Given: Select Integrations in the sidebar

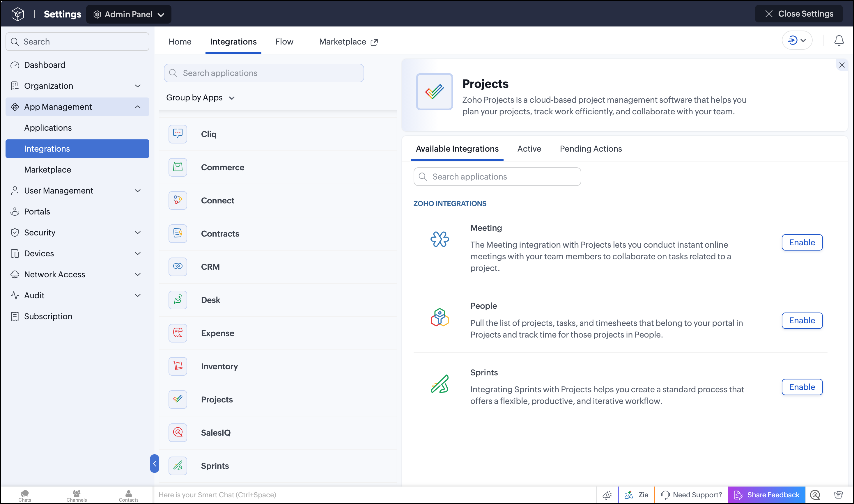Looking at the screenshot, I should coord(77,149).
